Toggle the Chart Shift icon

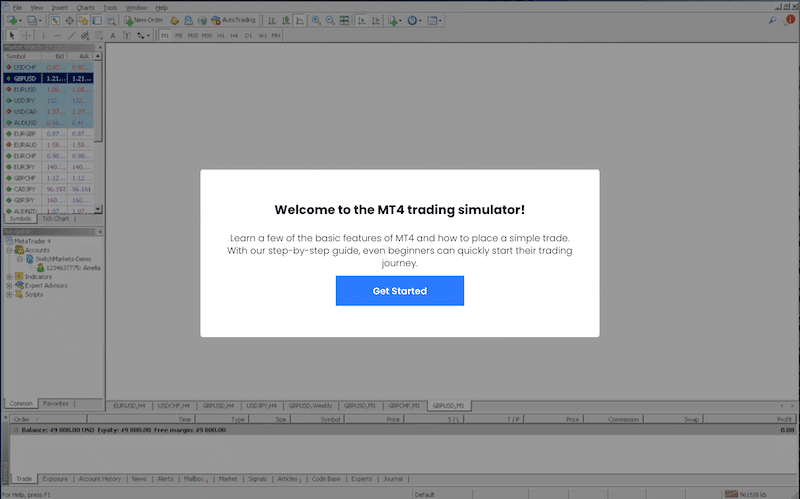coord(376,20)
